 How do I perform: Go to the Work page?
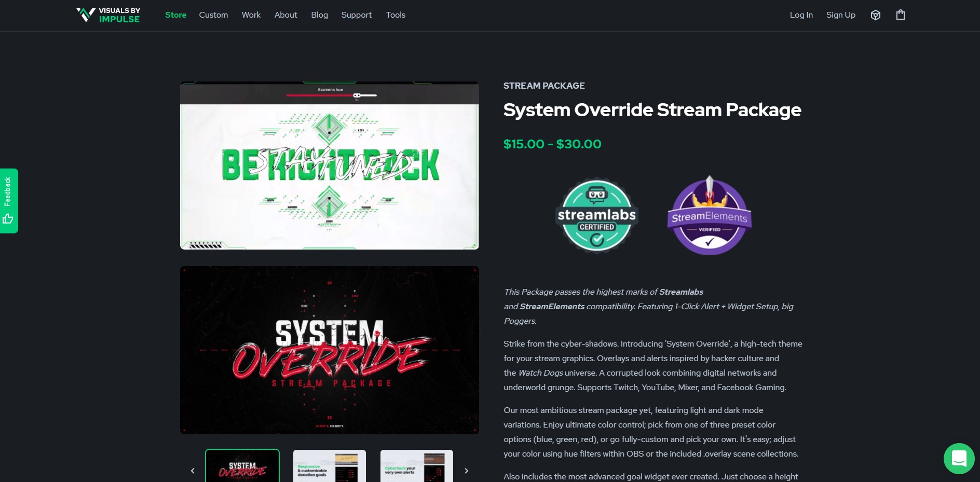251,15
